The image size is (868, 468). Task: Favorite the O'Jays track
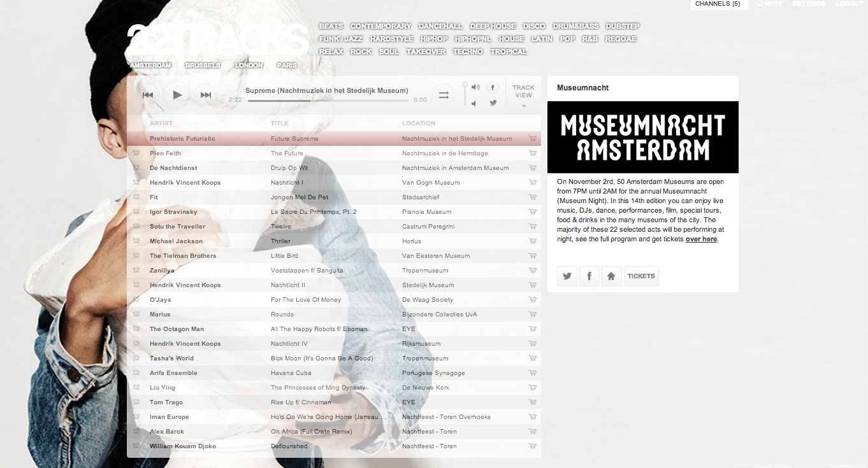[x=136, y=299]
